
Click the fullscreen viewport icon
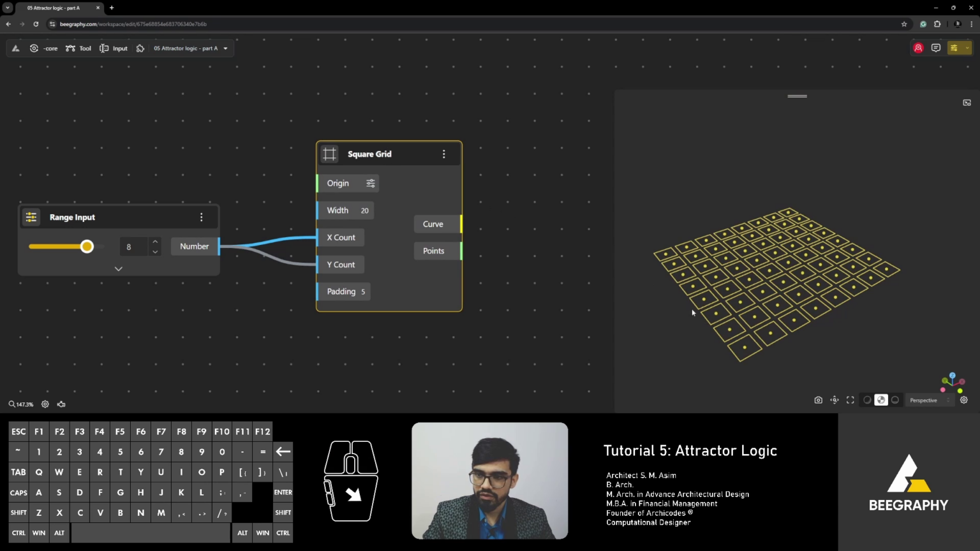pos(850,400)
